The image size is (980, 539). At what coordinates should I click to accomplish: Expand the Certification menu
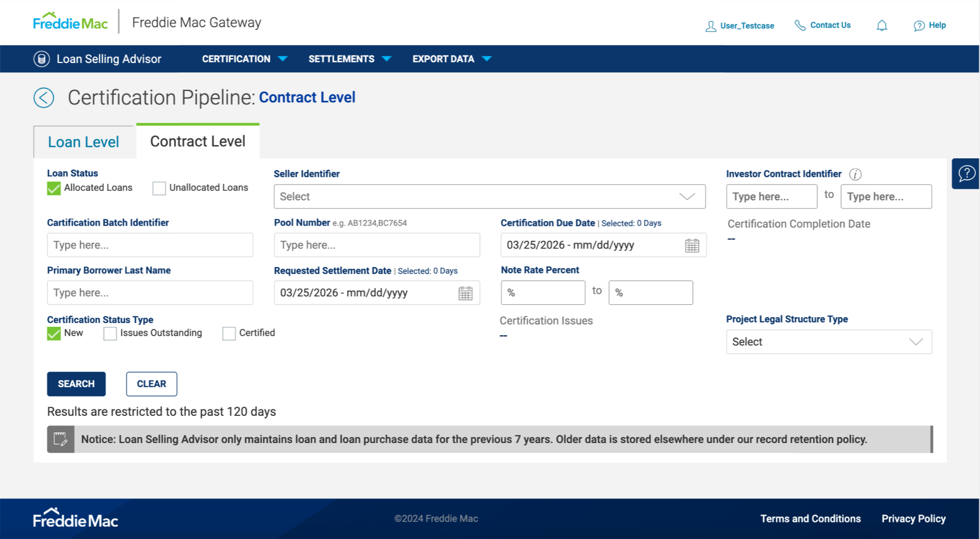coord(244,59)
